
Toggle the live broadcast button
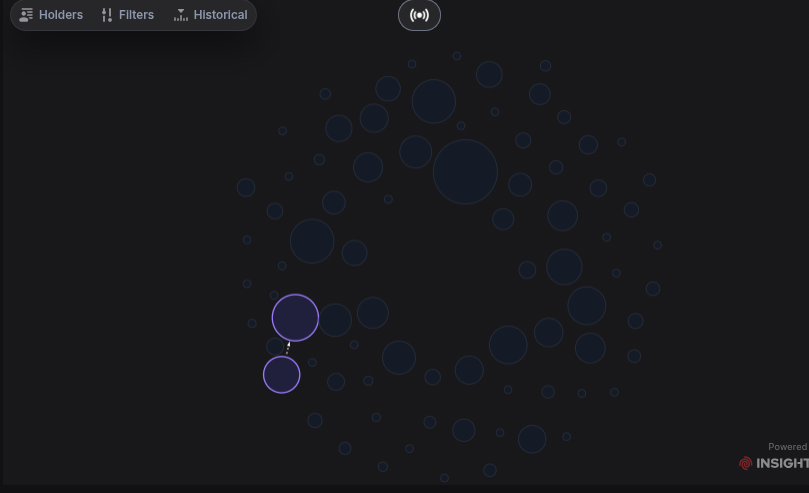pyautogui.click(x=419, y=15)
